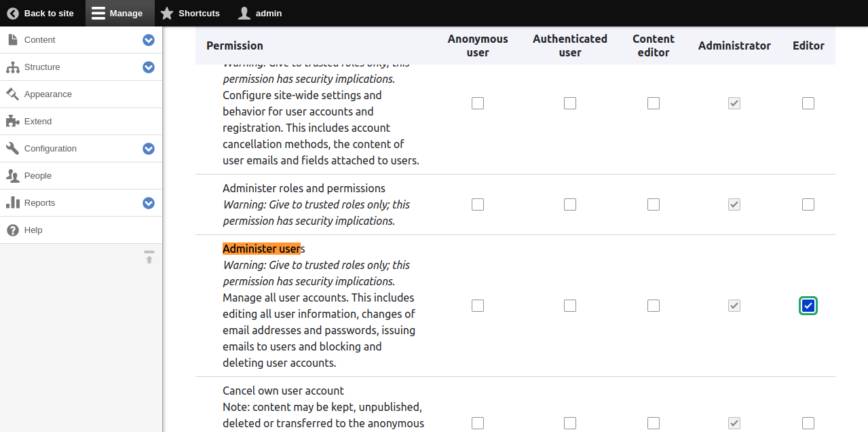Click the Drupal back arrow icon

(12, 13)
